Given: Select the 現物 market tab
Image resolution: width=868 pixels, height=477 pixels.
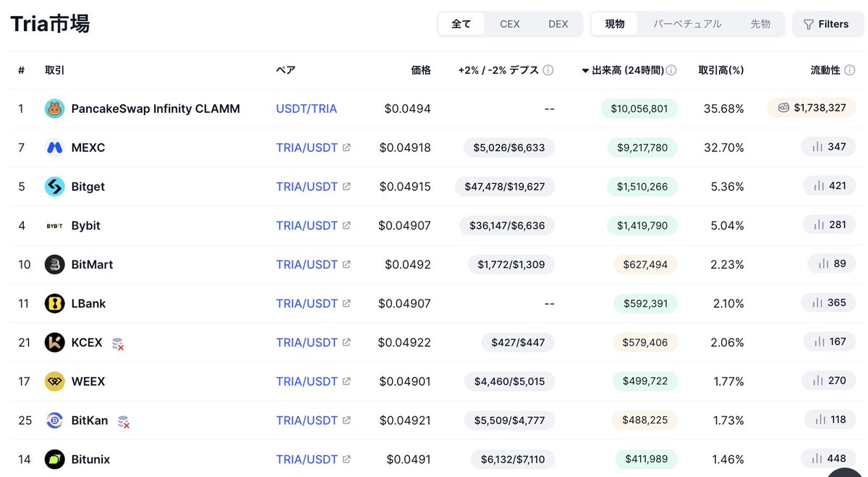Looking at the screenshot, I should click(615, 24).
